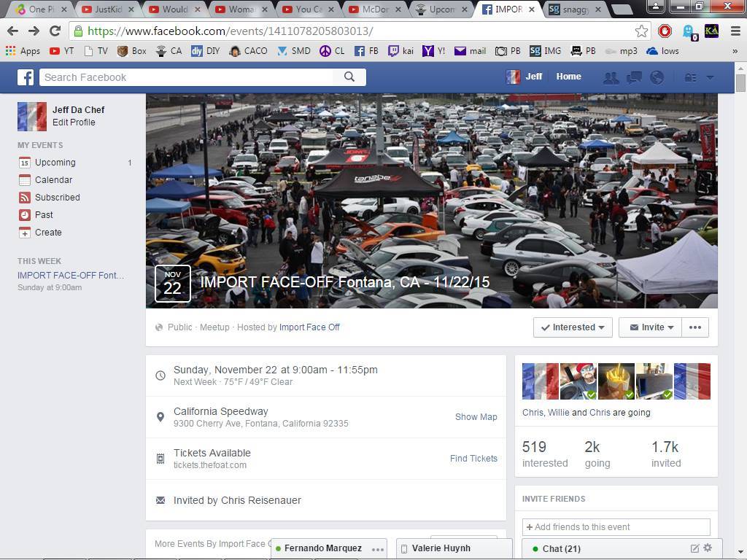This screenshot has width=747, height=560.
Task: Open privacy shortcuts icon
Action: [690, 77]
